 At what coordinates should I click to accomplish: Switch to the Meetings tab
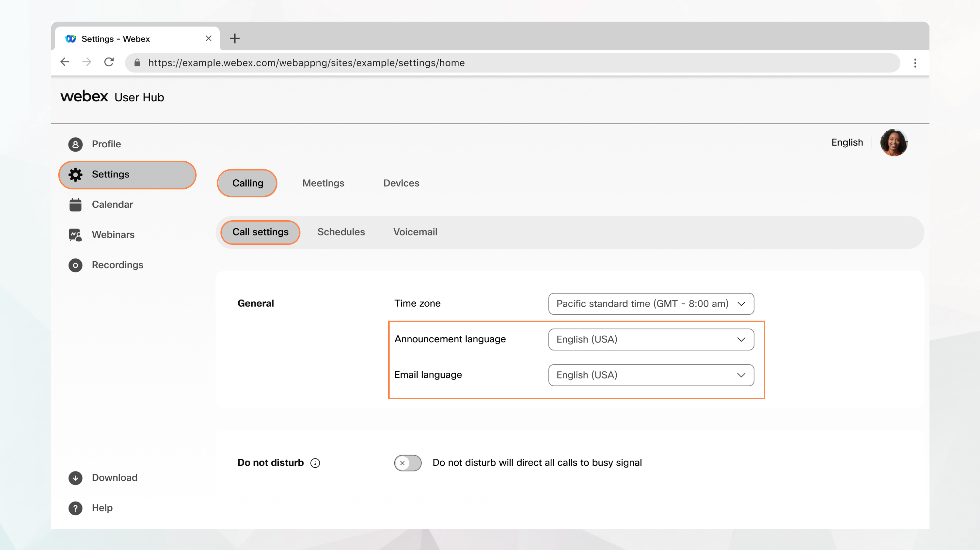[x=323, y=183]
